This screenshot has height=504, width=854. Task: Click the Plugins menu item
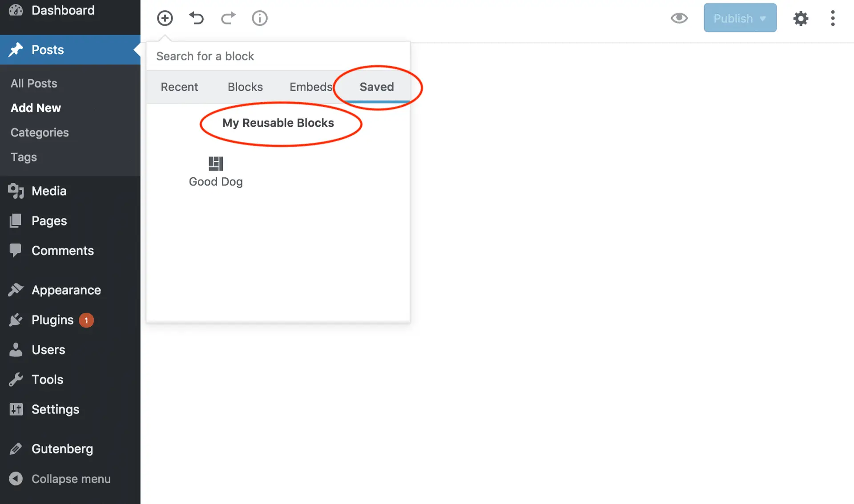point(52,319)
